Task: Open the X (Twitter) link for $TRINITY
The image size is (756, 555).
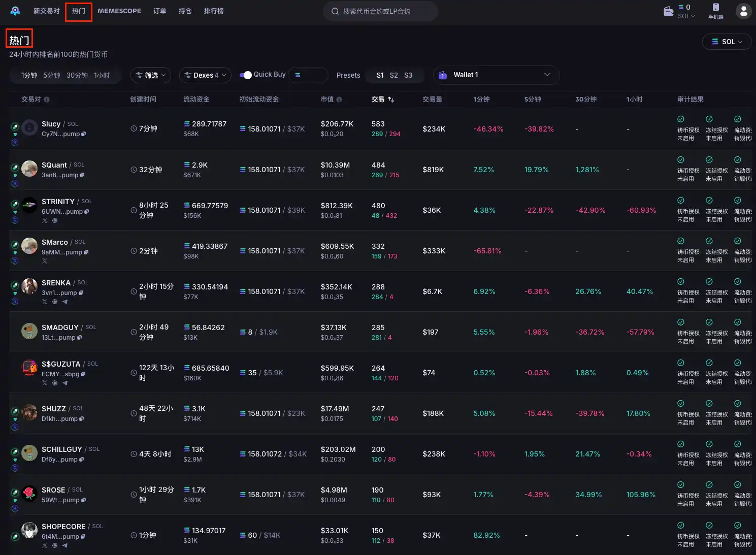Action: click(x=45, y=220)
